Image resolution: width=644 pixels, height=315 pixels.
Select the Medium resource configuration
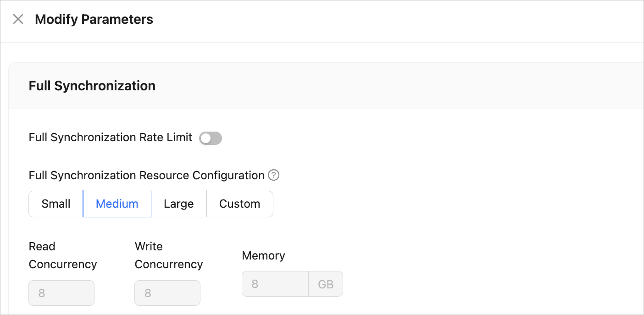(117, 204)
